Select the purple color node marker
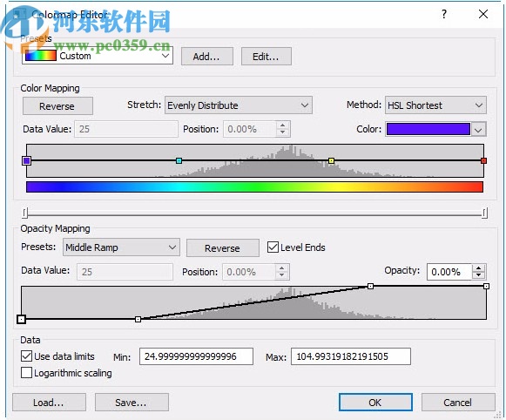This screenshot has width=506, height=420. pyautogui.click(x=26, y=160)
